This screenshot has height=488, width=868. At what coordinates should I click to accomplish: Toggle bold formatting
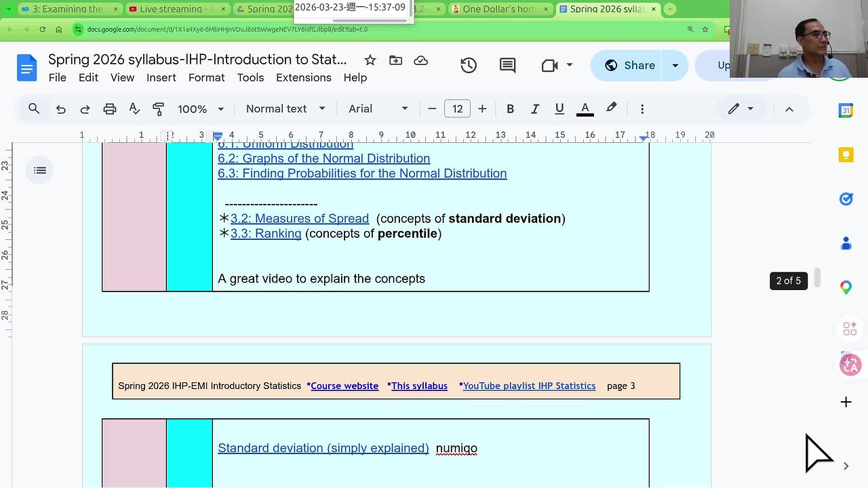click(510, 108)
